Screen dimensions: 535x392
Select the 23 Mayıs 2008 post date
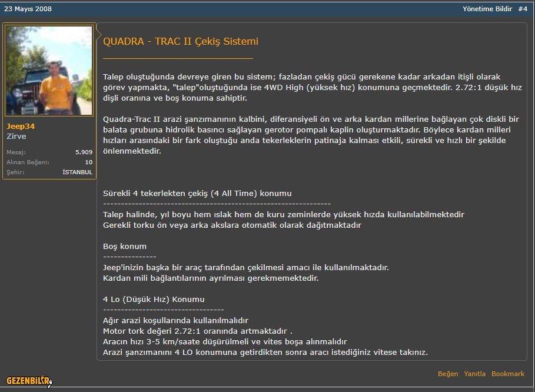28,9
